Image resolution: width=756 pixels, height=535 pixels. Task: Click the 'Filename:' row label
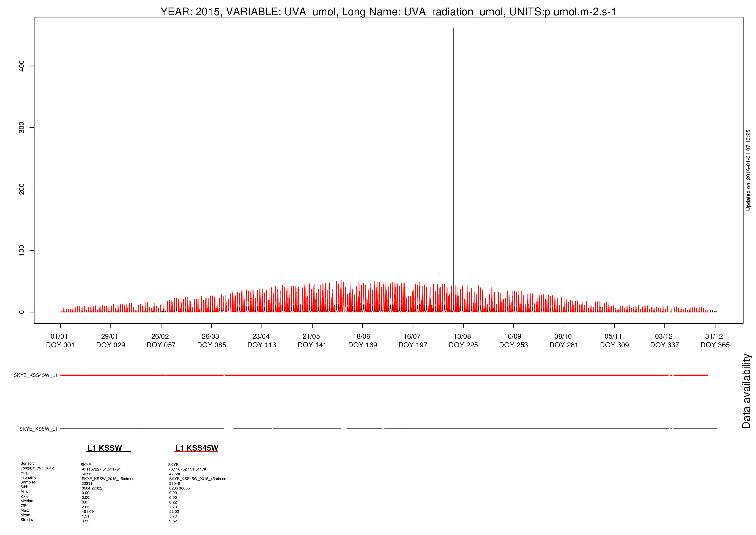click(29, 477)
